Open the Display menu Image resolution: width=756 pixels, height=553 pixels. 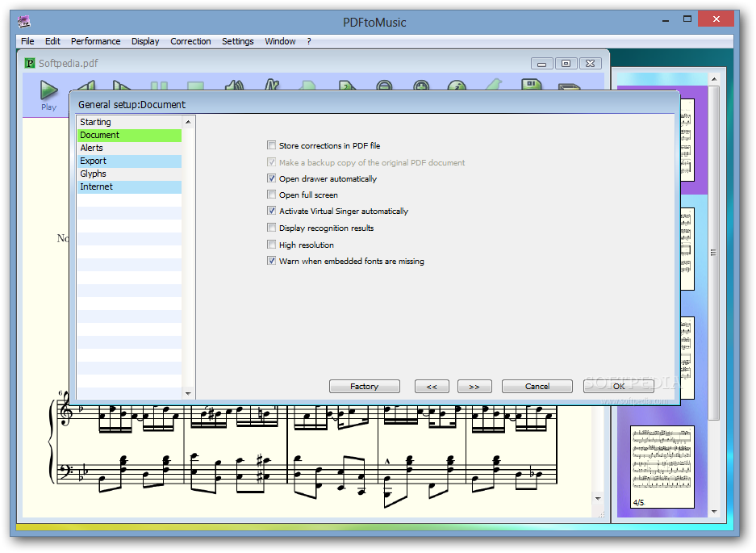(x=145, y=41)
